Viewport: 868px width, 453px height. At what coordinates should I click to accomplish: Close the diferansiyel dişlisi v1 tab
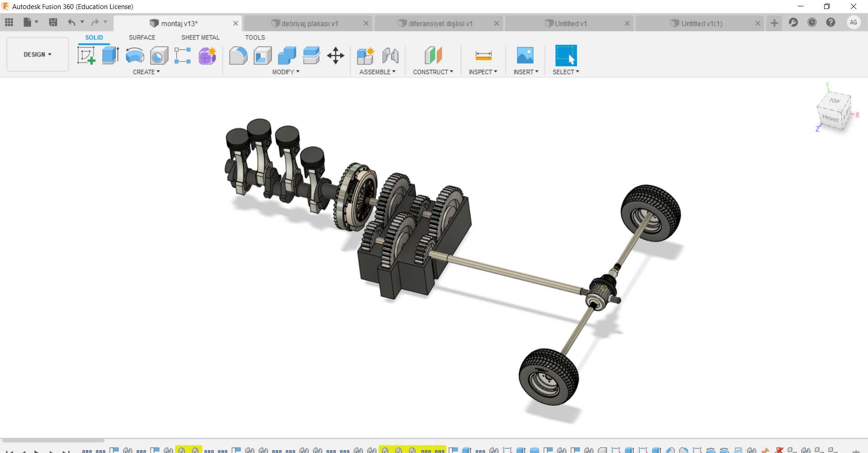497,24
